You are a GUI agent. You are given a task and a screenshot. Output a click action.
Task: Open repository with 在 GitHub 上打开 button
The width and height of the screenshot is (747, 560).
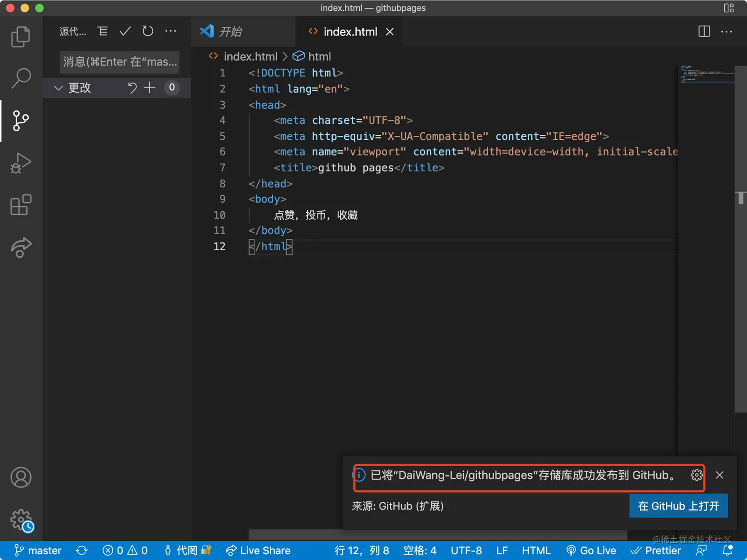pyautogui.click(x=678, y=506)
